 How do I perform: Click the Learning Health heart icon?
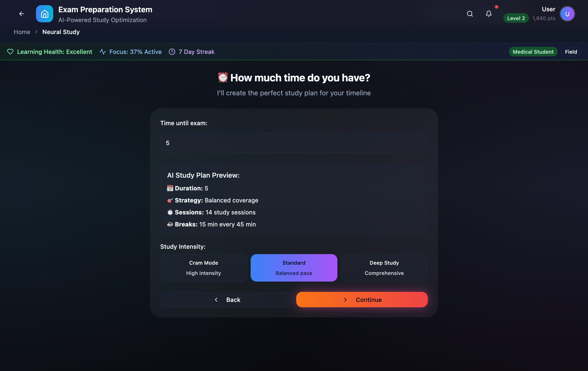click(10, 52)
